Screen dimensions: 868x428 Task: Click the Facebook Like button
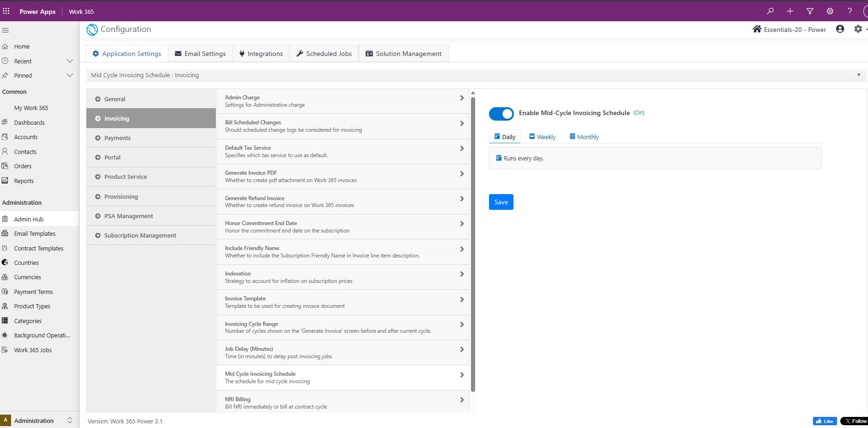tap(825, 421)
